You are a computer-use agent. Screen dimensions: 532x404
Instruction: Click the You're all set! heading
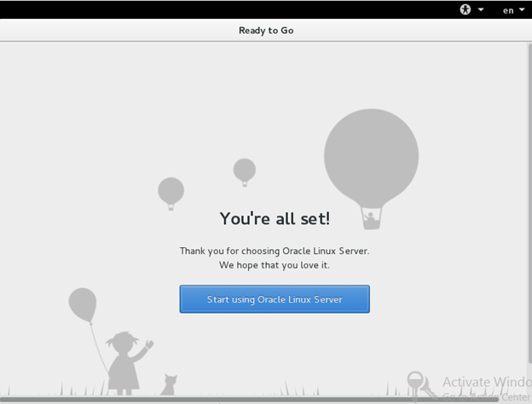tap(275, 218)
